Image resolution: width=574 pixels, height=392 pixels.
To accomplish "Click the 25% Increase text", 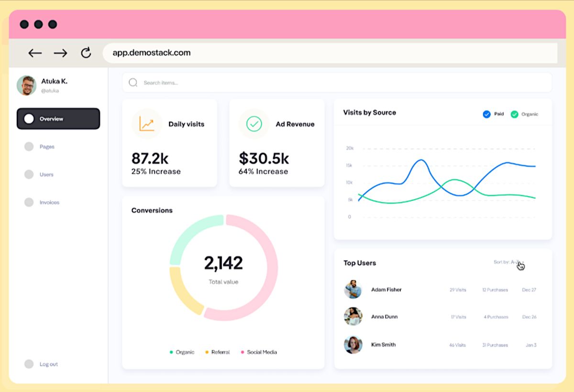I will pyautogui.click(x=156, y=172).
